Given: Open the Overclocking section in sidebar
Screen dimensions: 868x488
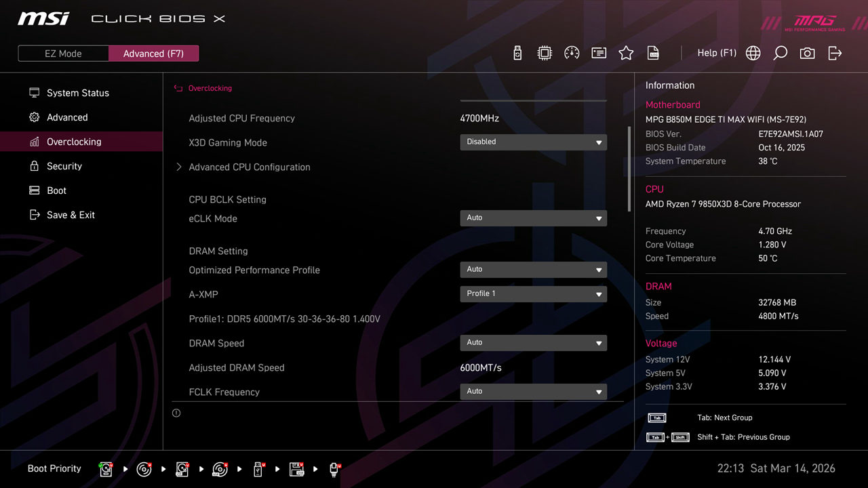Looking at the screenshot, I should (x=81, y=142).
